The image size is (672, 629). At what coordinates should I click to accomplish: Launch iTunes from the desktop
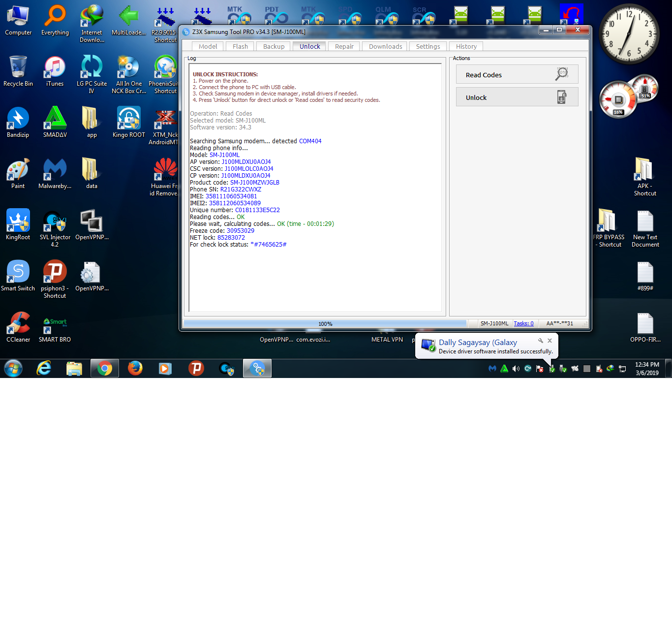[x=55, y=72]
